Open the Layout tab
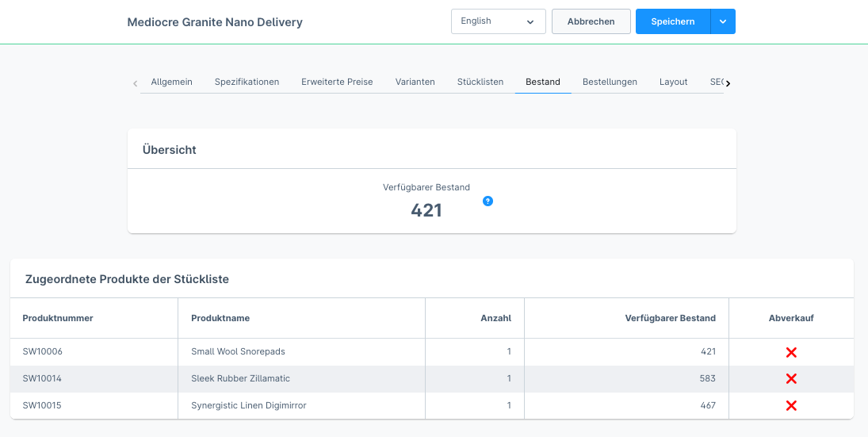Image resolution: width=868 pixels, height=437 pixels. point(674,82)
